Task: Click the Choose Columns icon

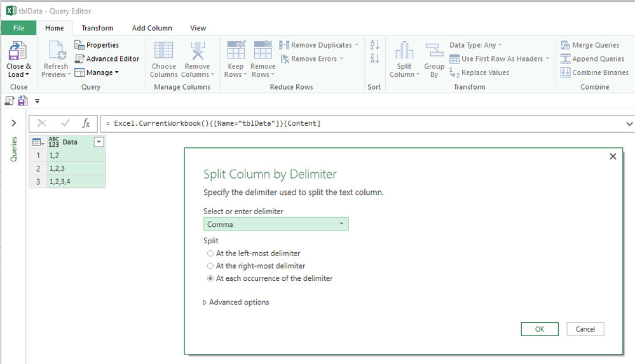Action: [163, 51]
